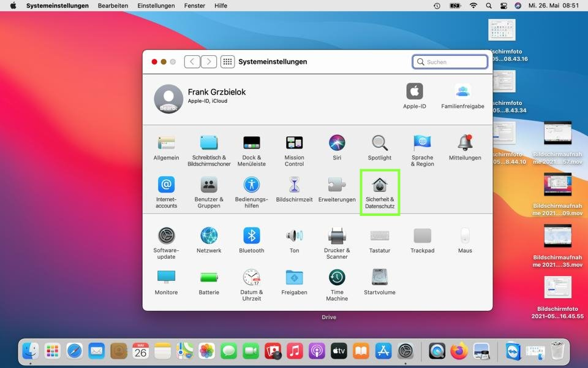The width and height of the screenshot is (588, 368).
Task: Open the Systemeinstellungen menu
Action: [58, 6]
